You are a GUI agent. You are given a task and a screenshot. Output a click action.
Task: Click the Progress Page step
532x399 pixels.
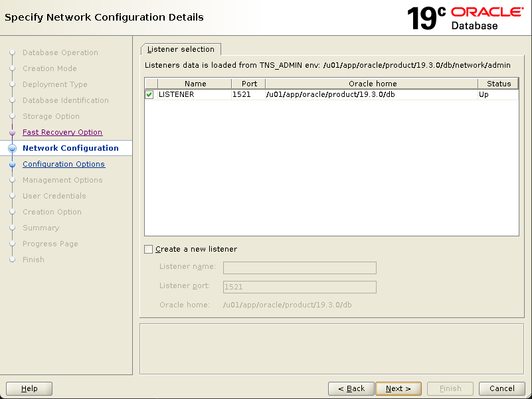(x=50, y=244)
